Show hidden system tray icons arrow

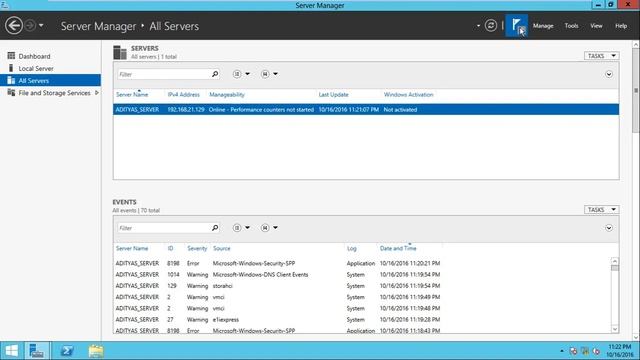[x=562, y=351]
